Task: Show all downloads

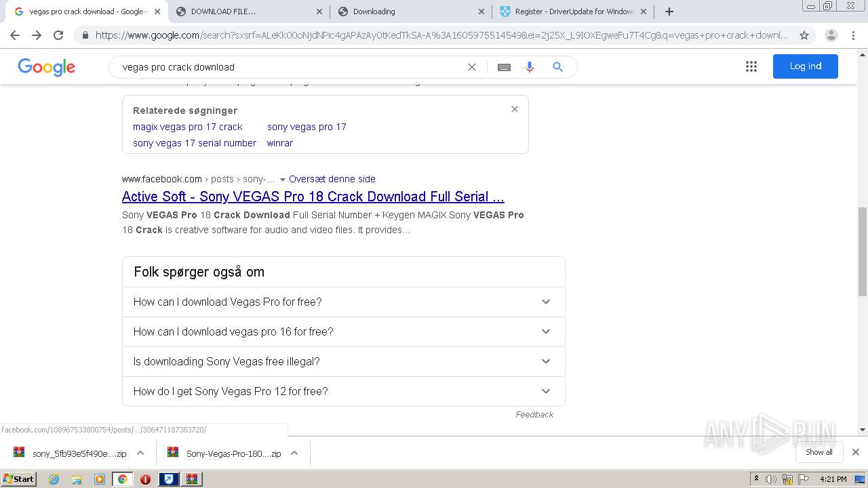Action: (819, 452)
